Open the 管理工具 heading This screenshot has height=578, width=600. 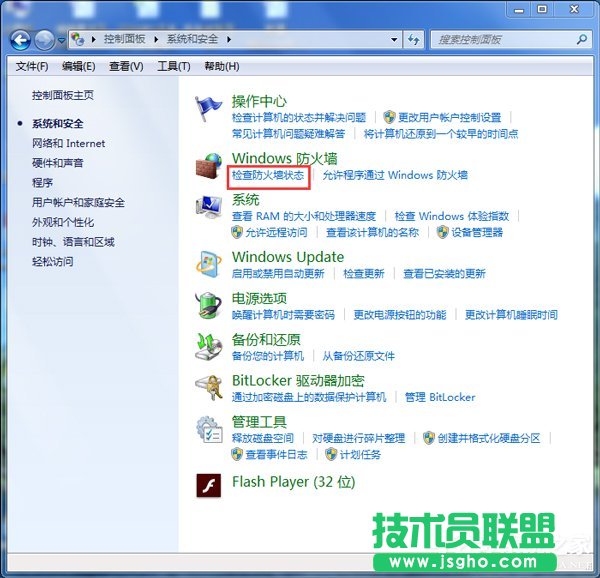(259, 422)
